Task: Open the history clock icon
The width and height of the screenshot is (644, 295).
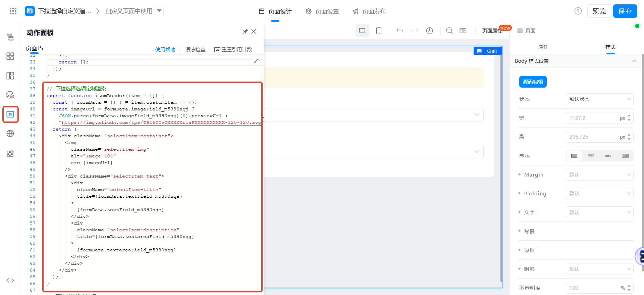Action: [x=429, y=31]
